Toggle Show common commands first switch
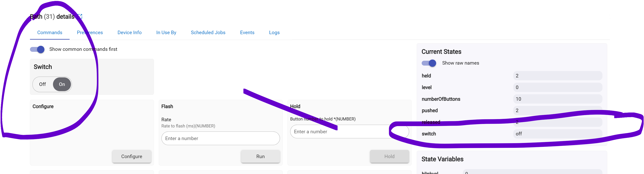Screen dimensions: 644x174 [37, 49]
